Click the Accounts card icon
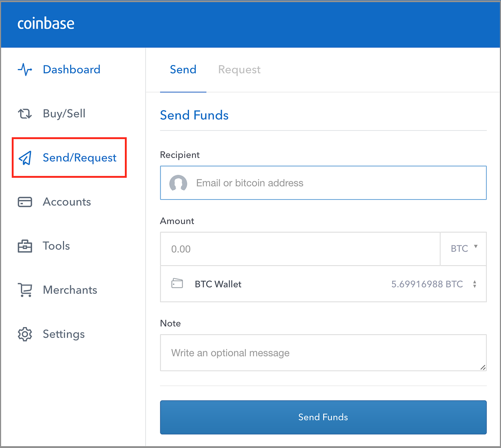This screenshot has height=448, width=501. point(25,202)
